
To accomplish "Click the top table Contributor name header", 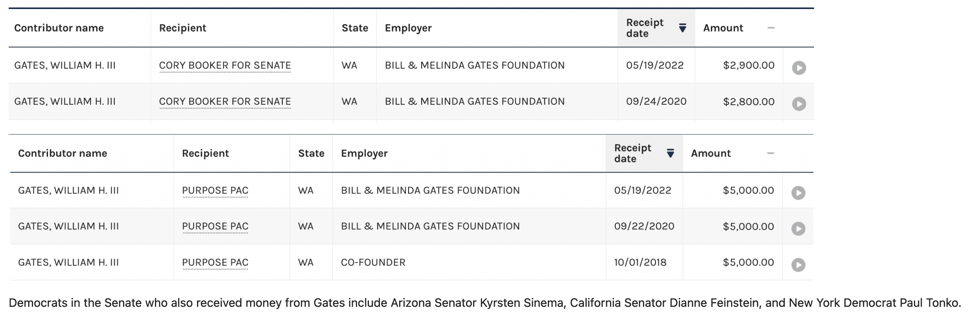I will coord(59,28).
